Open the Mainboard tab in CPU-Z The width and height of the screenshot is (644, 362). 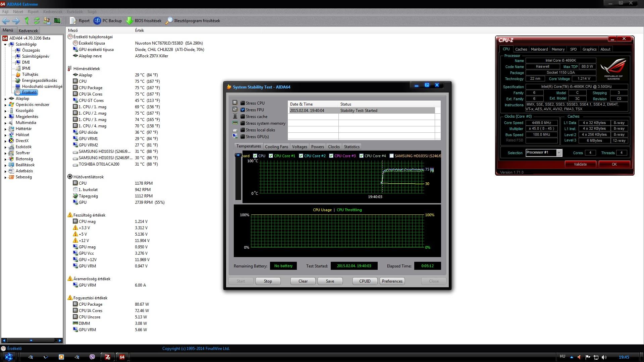(539, 49)
